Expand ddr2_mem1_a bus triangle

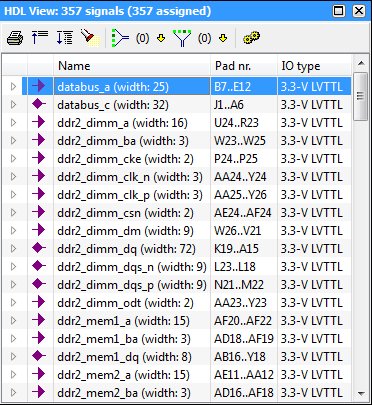(13, 321)
